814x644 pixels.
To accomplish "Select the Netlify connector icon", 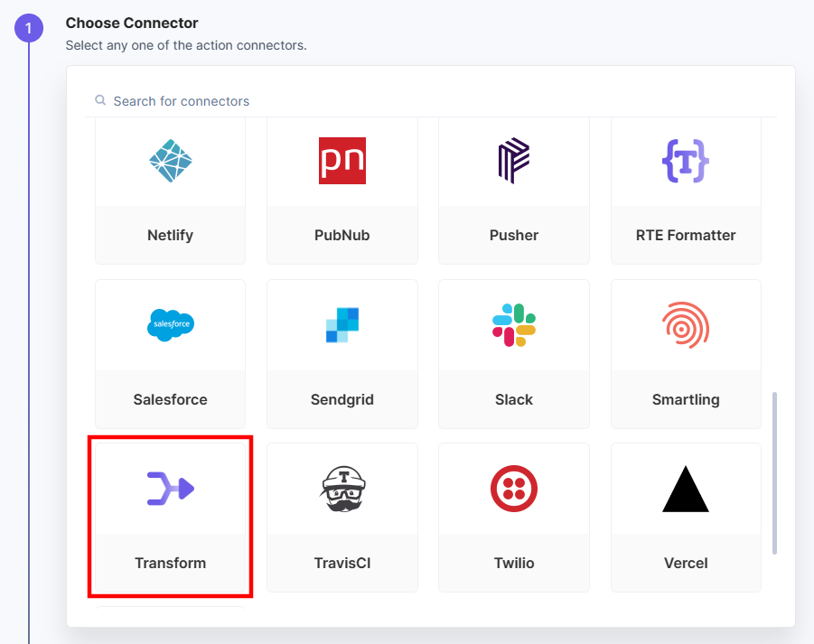I will [170, 161].
